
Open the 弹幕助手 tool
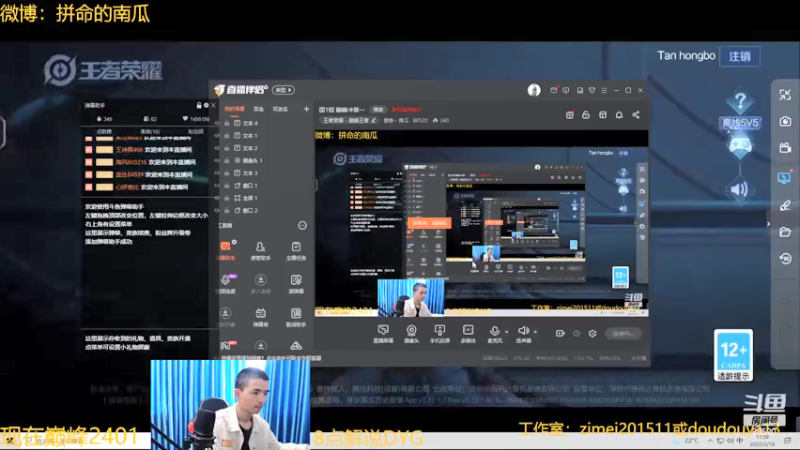226,251
